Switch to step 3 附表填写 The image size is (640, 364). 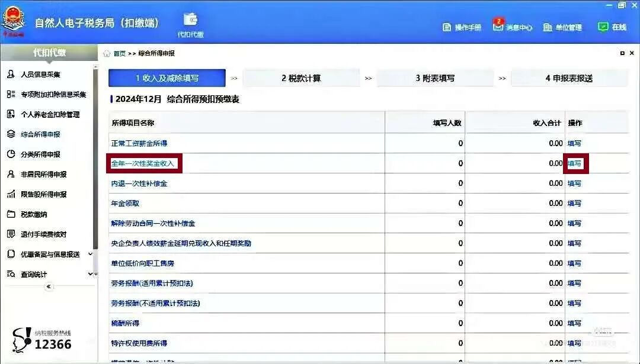[436, 77]
